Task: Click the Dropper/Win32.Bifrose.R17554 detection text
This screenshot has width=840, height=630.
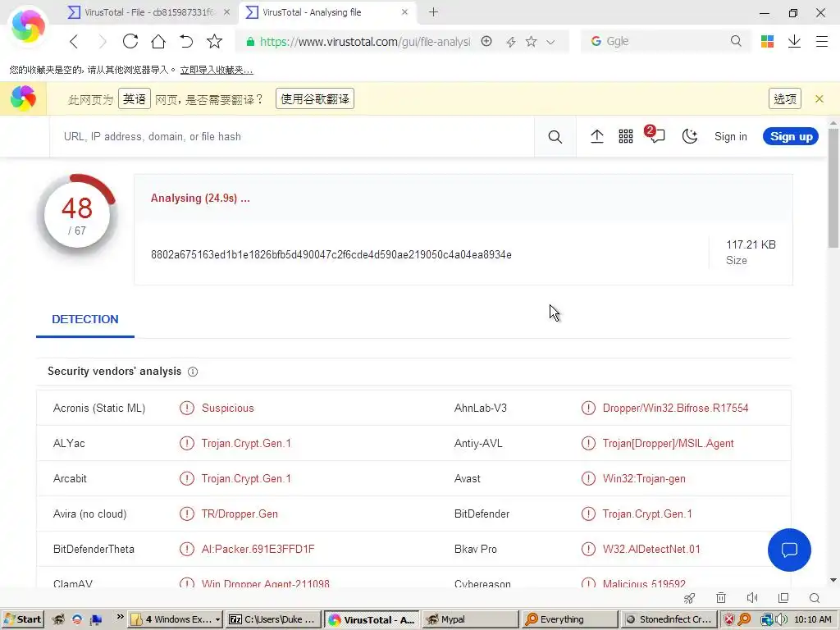Action: tap(675, 409)
